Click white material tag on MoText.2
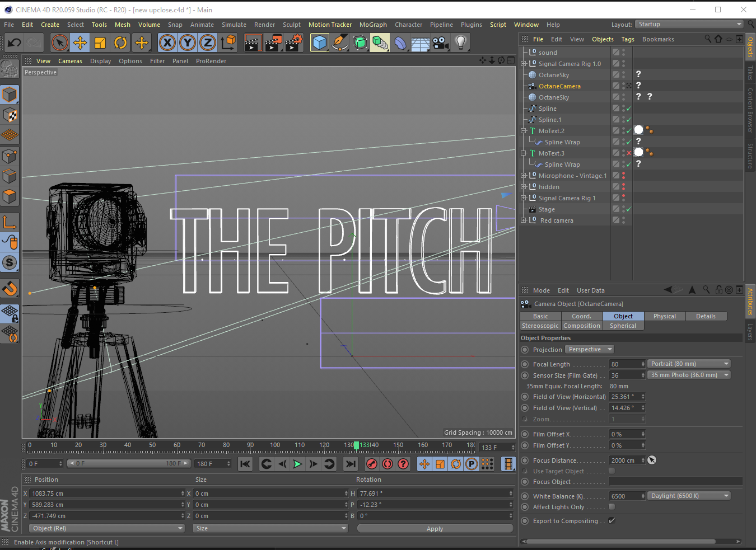 638,130
